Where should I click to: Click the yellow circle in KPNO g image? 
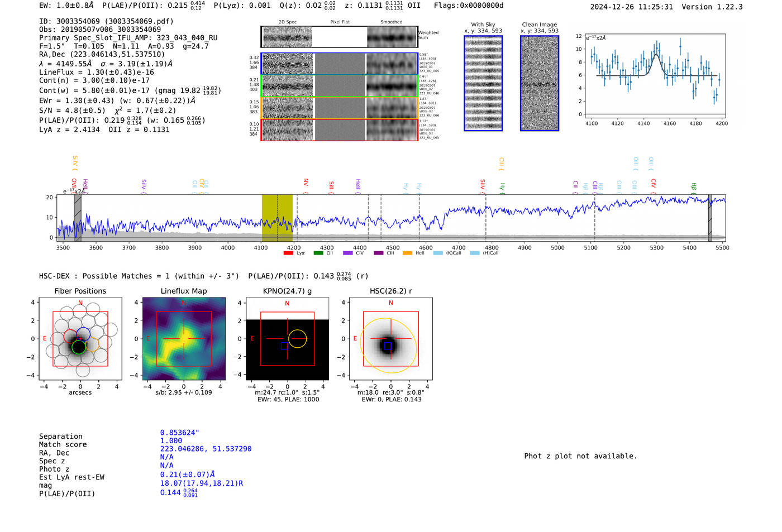[298, 338]
